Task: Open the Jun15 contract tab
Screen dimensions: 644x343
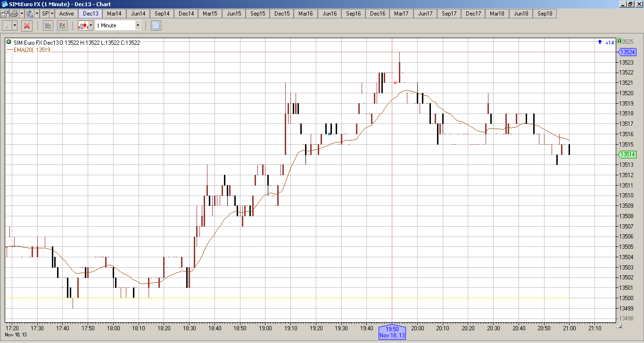Action: [x=234, y=14]
